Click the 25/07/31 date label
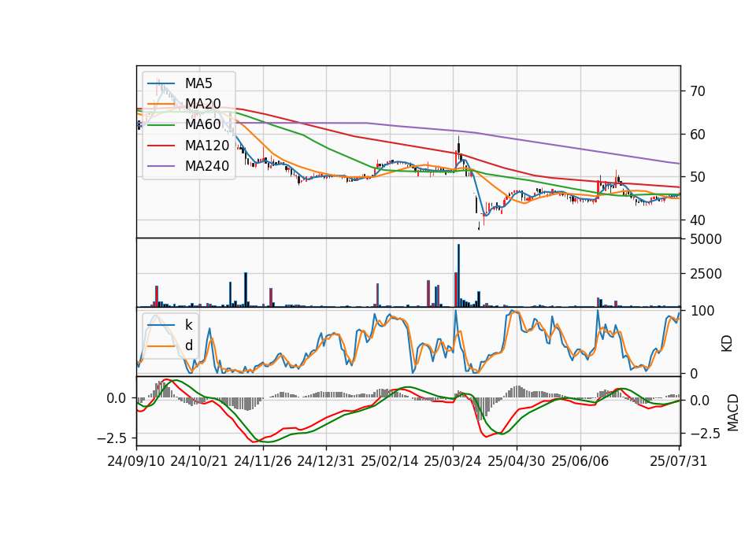The height and width of the screenshot is (543, 756). pyautogui.click(x=678, y=461)
